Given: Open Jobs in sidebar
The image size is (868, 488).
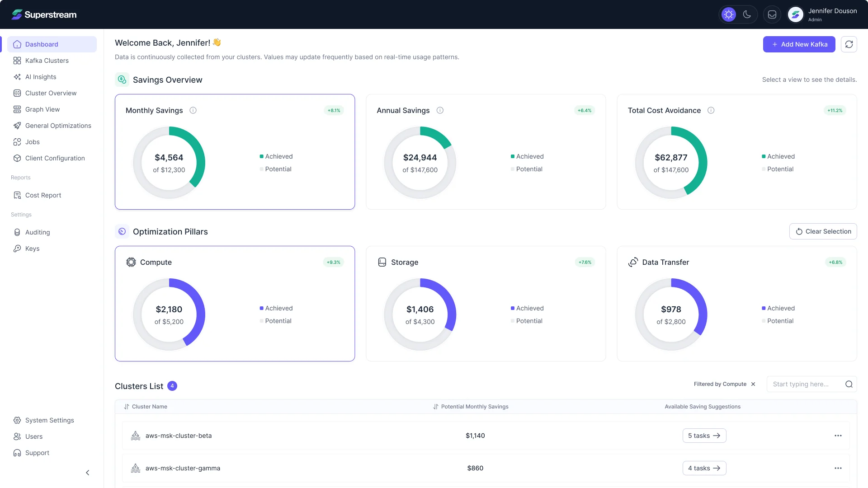Looking at the screenshot, I should coord(52,142).
